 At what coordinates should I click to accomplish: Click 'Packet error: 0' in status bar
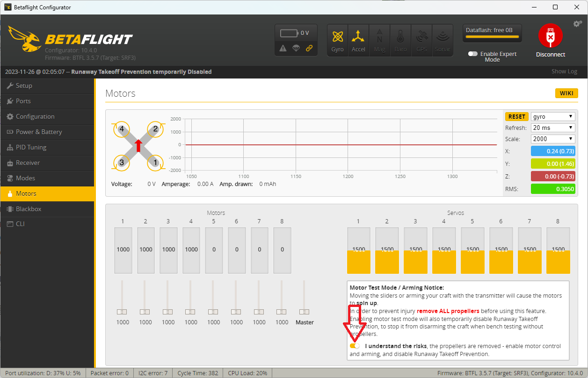click(x=109, y=373)
